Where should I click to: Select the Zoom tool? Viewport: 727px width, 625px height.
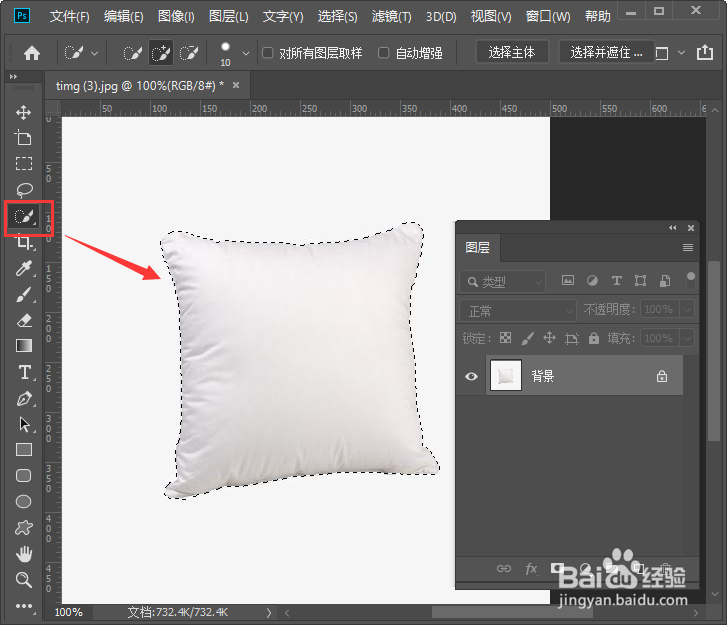(x=24, y=580)
